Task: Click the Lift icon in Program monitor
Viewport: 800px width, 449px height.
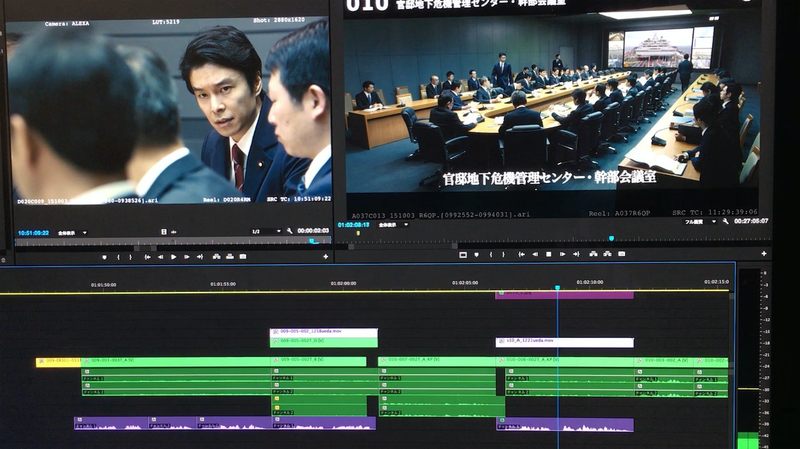Action: [593, 254]
